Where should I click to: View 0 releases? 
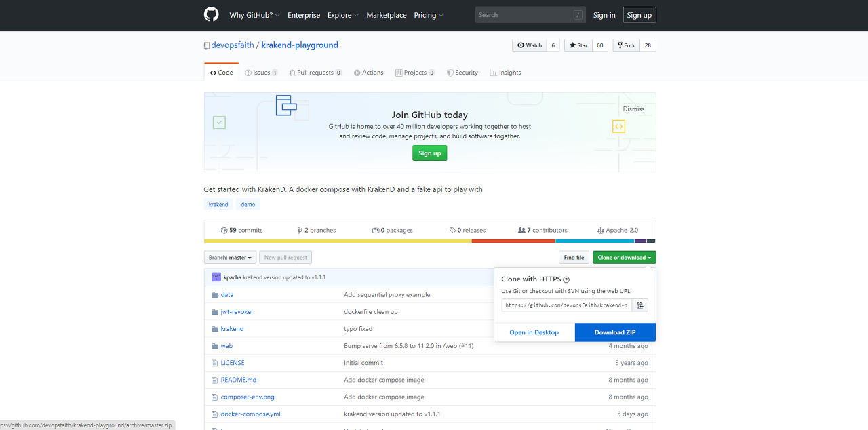pos(468,231)
